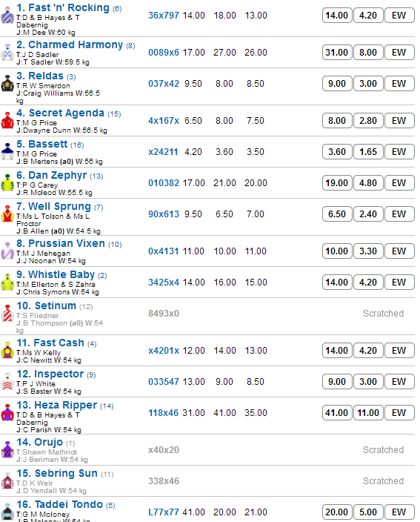Click Fast 'n' Rocking jockey silks icon

click(x=7, y=16)
